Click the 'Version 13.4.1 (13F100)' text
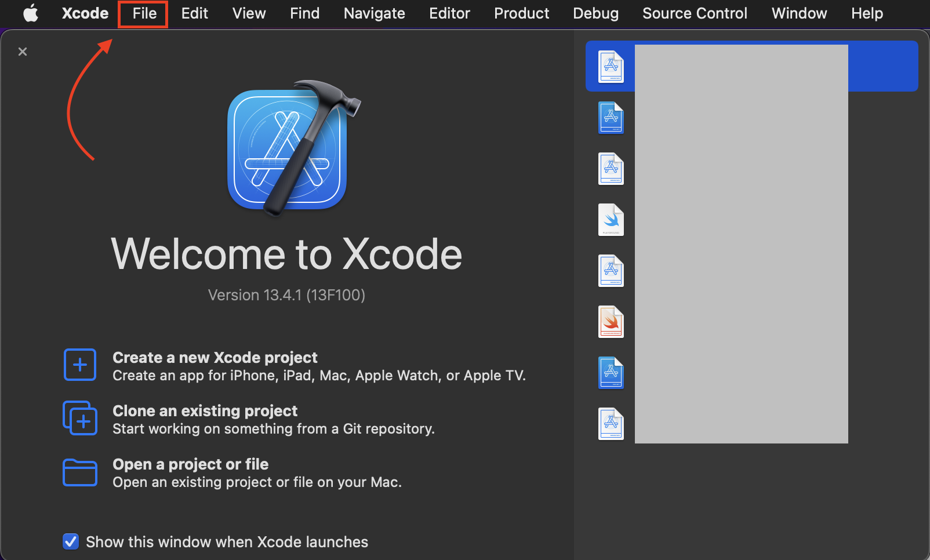Screen dimensions: 930x560 tap(286, 295)
